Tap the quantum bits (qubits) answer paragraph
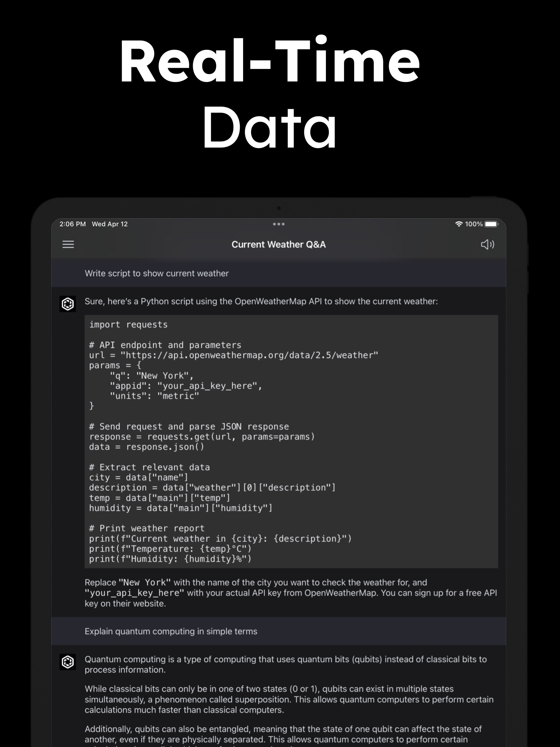This screenshot has height=747, width=560. click(x=285, y=664)
